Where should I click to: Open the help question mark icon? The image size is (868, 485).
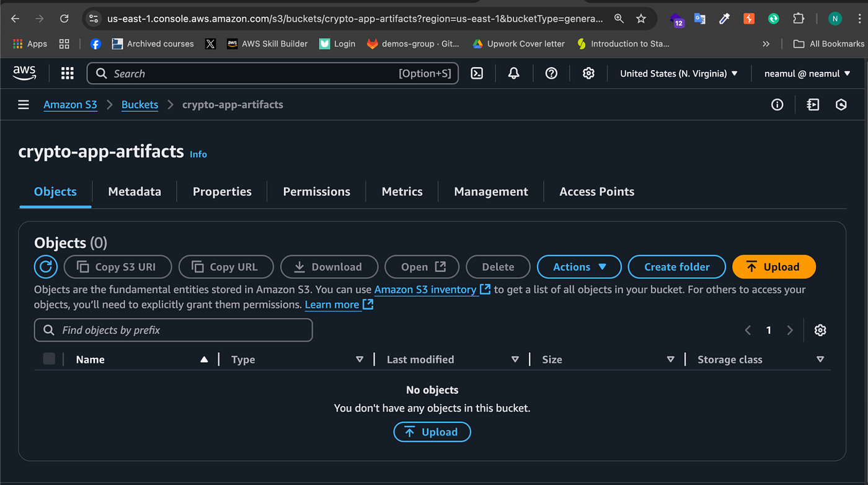(x=551, y=73)
